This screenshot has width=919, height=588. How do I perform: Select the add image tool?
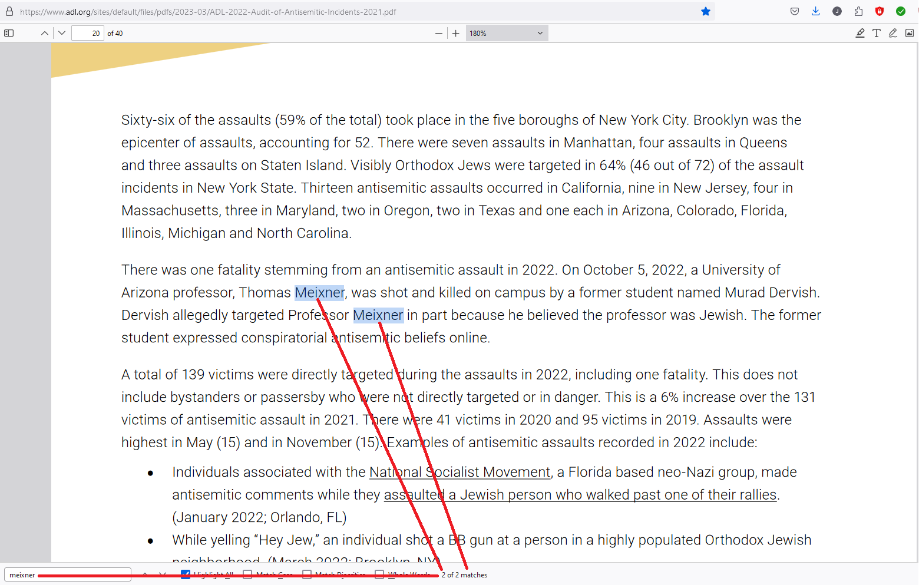coord(910,34)
